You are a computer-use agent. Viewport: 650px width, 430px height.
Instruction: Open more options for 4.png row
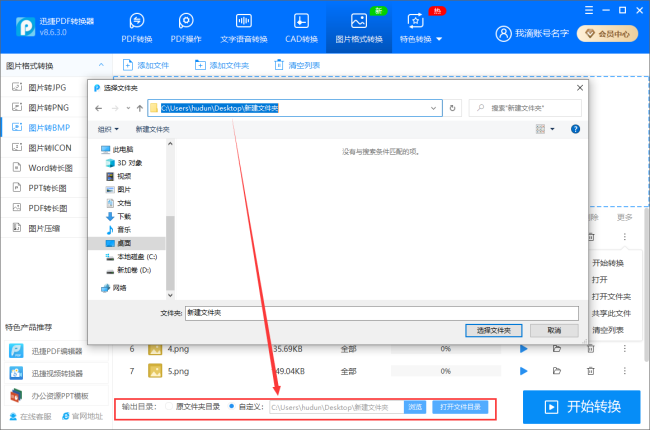click(x=624, y=349)
